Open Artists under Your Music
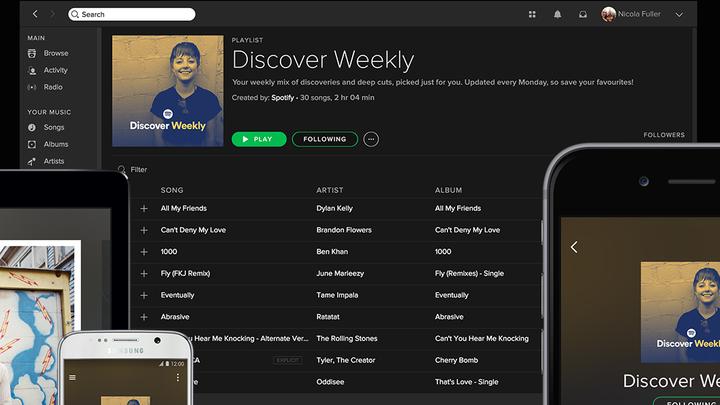720x405 pixels. (x=54, y=161)
